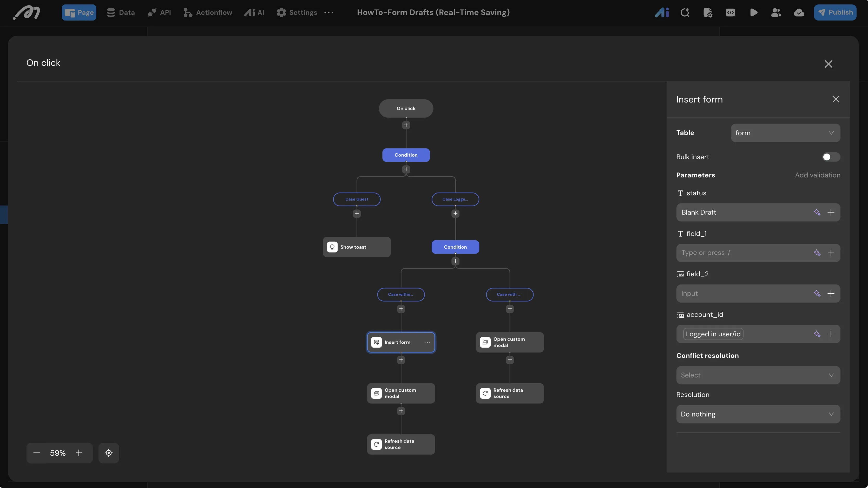Open the AI assistant icon at top right
This screenshot has height=488, width=868.
662,12
